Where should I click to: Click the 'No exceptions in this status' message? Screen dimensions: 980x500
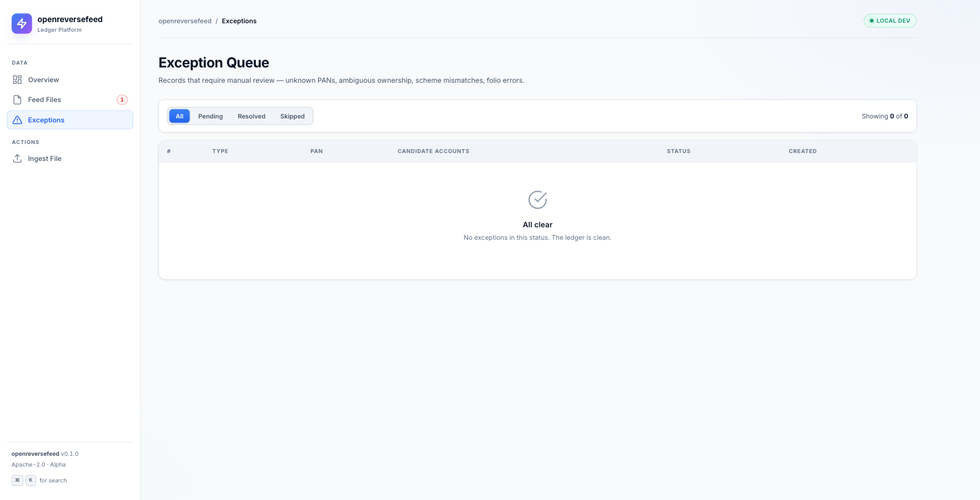(x=538, y=238)
